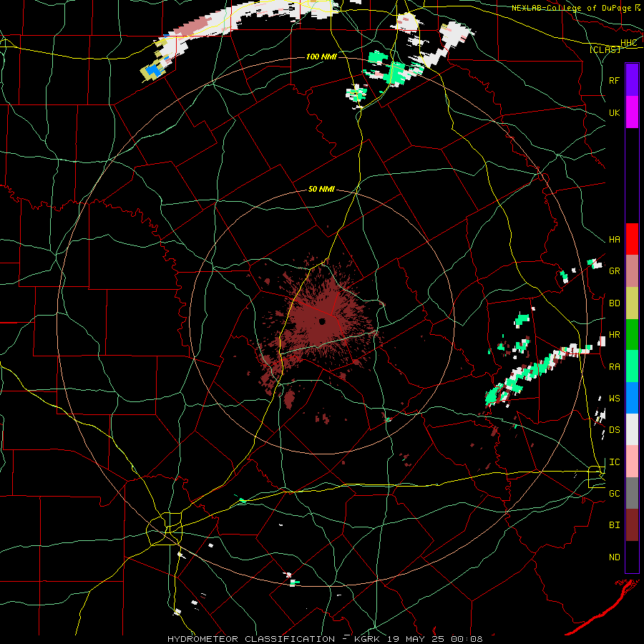Click the RF purple legend swatch
The image size is (644, 644).
click(x=632, y=80)
